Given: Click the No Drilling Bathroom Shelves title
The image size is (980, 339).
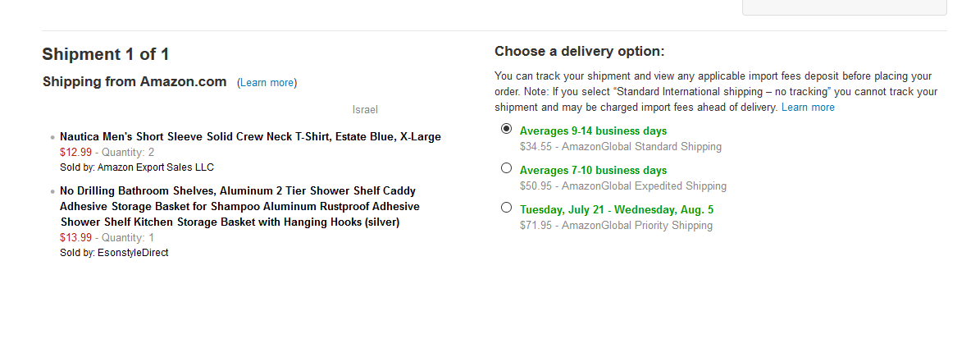Looking at the screenshot, I should point(239,206).
